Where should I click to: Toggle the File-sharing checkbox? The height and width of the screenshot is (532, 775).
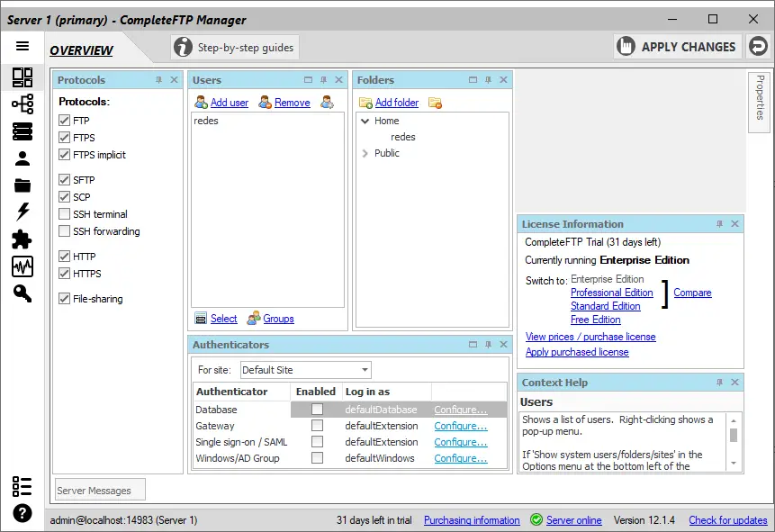pos(64,298)
